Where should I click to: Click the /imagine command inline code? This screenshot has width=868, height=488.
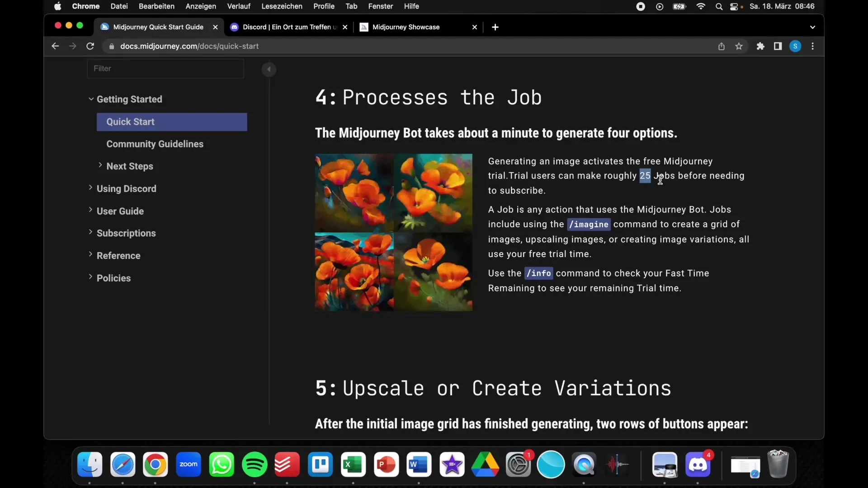(x=589, y=224)
